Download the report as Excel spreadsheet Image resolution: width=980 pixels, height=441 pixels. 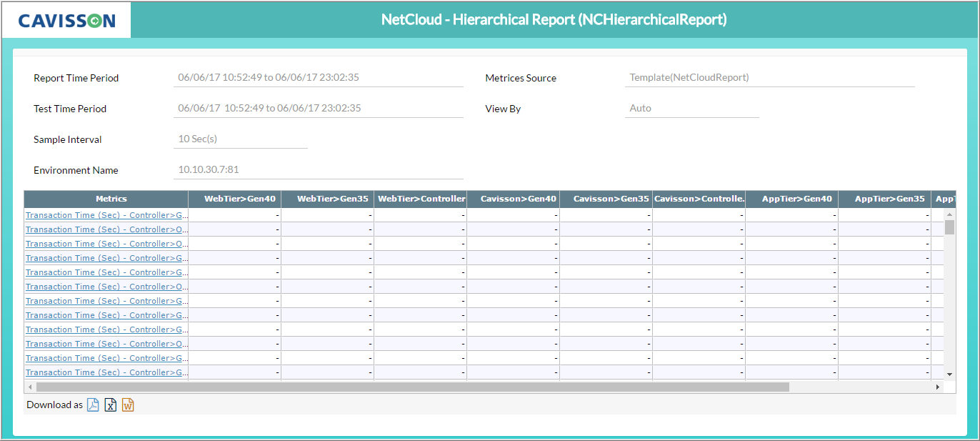111,405
